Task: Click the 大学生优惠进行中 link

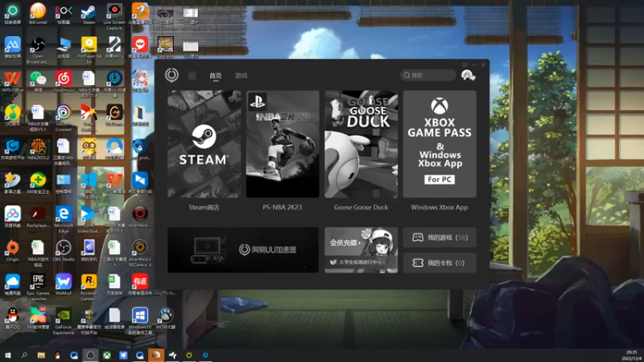Action: (x=356, y=262)
